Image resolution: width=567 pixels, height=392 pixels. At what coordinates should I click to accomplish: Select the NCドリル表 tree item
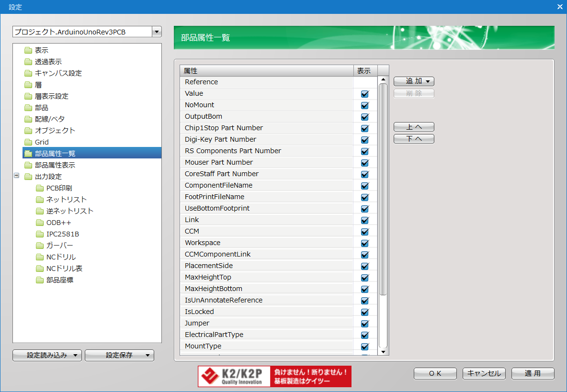(64, 269)
